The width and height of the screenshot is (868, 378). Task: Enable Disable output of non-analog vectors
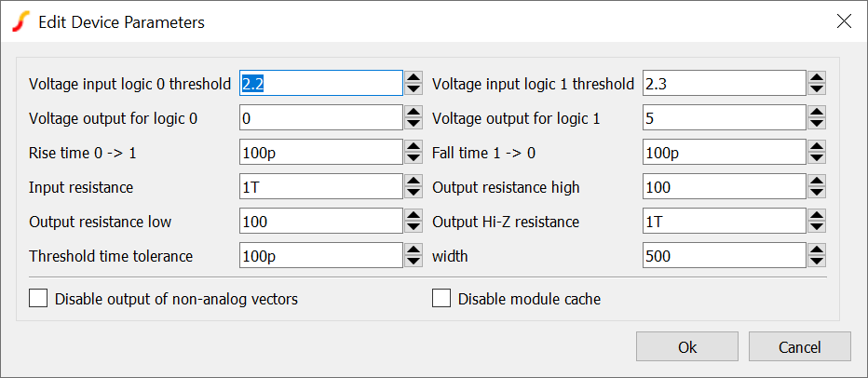click(39, 299)
